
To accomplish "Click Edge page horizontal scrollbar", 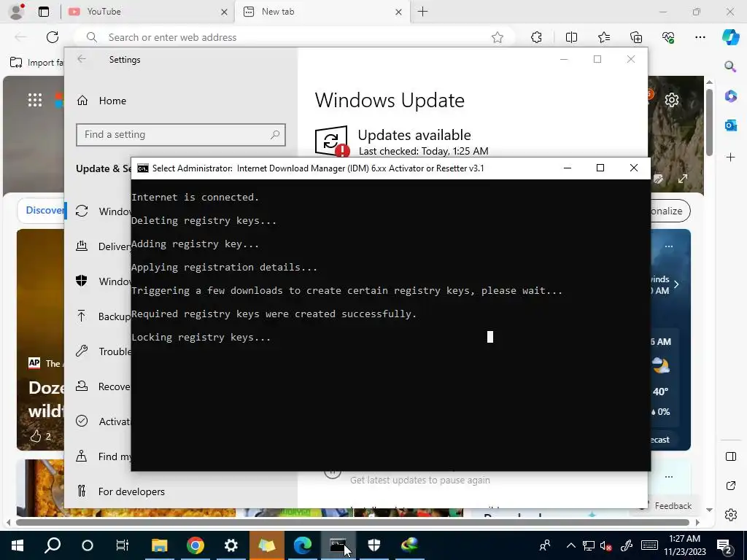I will (x=352, y=522).
